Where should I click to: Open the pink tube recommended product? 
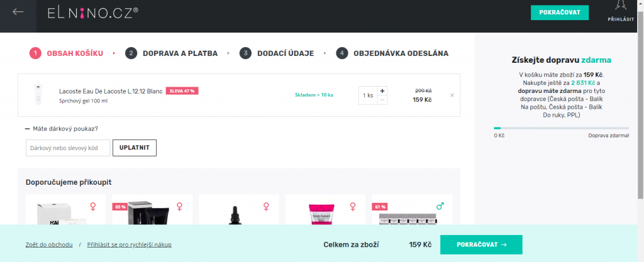click(x=325, y=209)
